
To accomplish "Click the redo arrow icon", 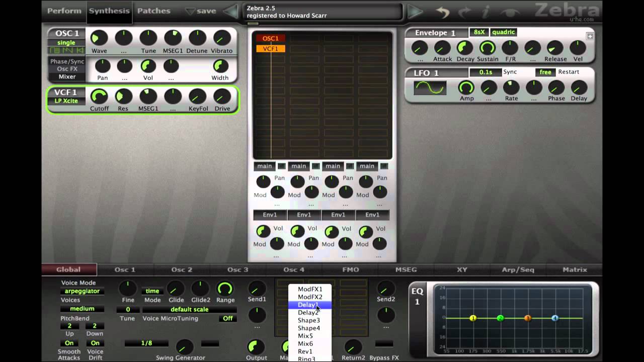I will (464, 12).
